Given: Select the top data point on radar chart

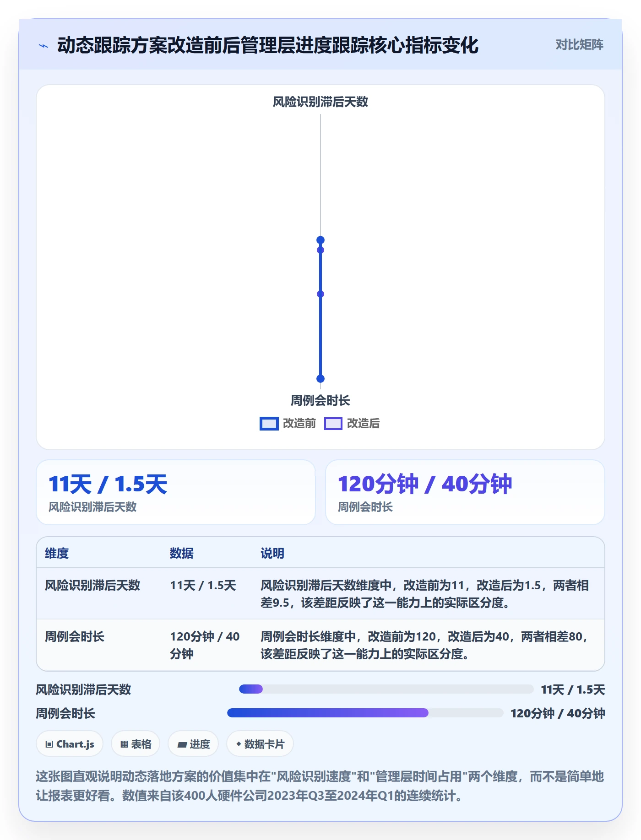Looking at the screenshot, I should click(320, 240).
